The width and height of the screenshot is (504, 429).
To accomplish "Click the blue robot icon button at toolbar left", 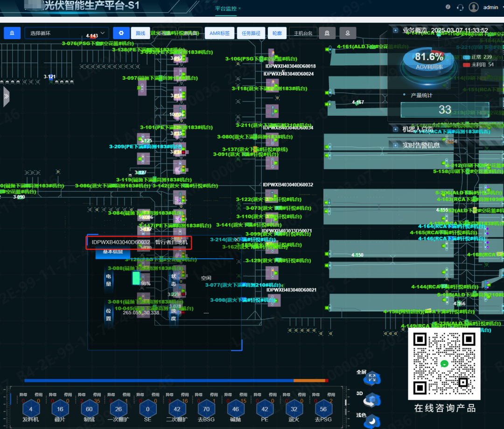I will click(x=12, y=33).
